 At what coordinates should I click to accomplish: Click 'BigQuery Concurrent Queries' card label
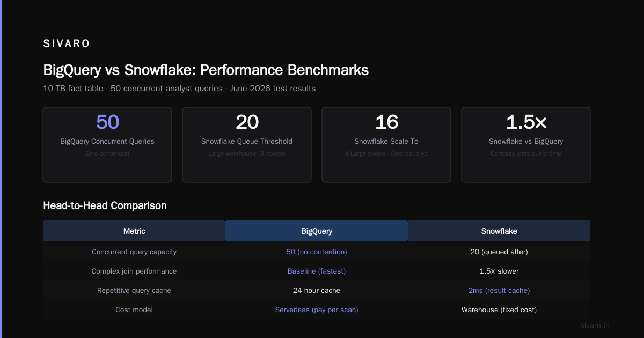[107, 142]
